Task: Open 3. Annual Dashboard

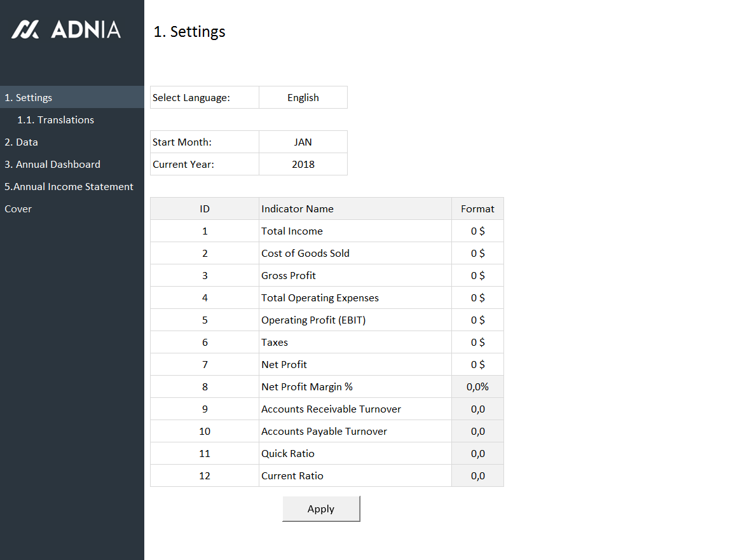Action: 52,165
